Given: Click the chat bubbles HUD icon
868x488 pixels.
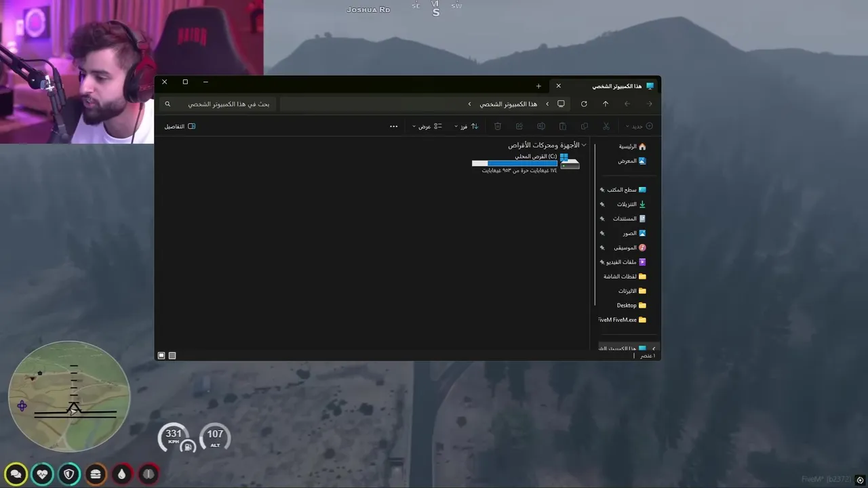Looking at the screenshot, I should click(16, 474).
